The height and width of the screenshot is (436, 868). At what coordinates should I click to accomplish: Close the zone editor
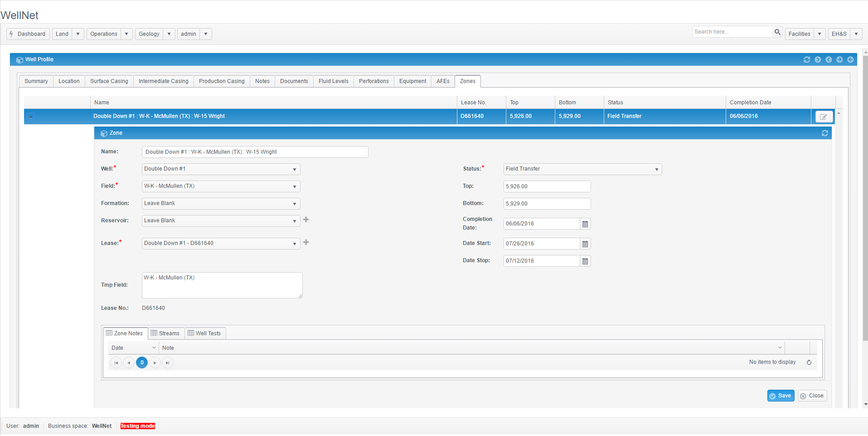pyautogui.click(x=812, y=396)
